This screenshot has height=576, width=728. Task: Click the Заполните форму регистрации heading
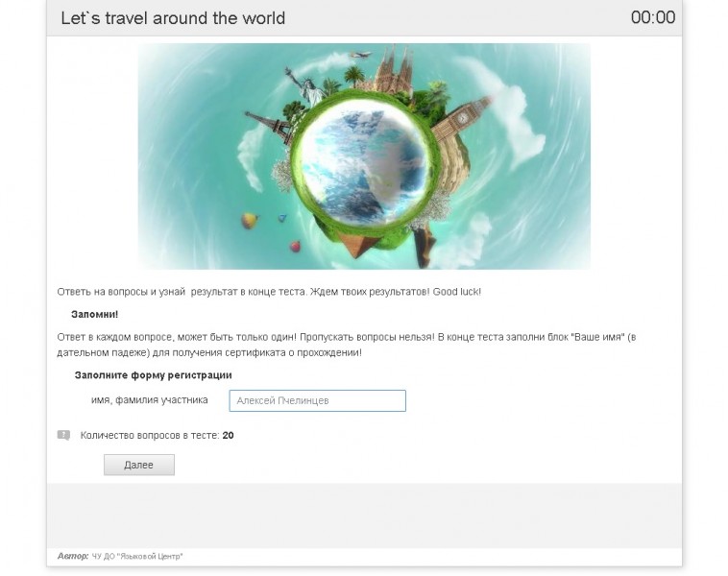click(x=154, y=375)
